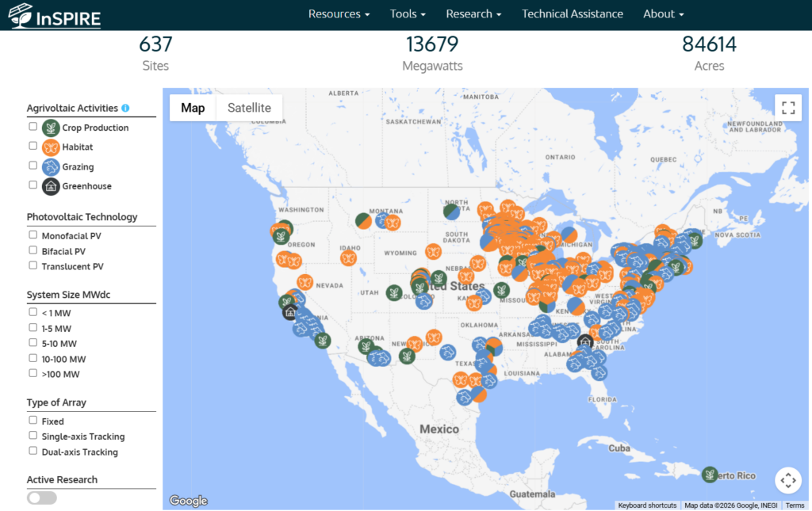
Task: Toggle fullscreen map view button
Action: (x=787, y=108)
